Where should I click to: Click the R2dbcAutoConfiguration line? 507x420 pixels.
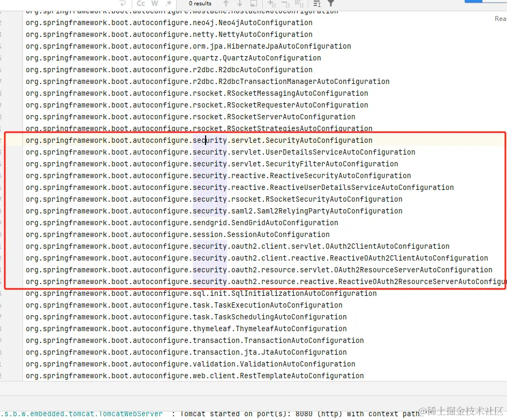[169, 70]
